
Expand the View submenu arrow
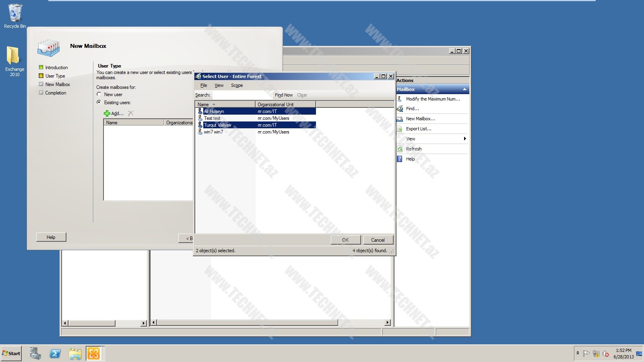(x=464, y=139)
